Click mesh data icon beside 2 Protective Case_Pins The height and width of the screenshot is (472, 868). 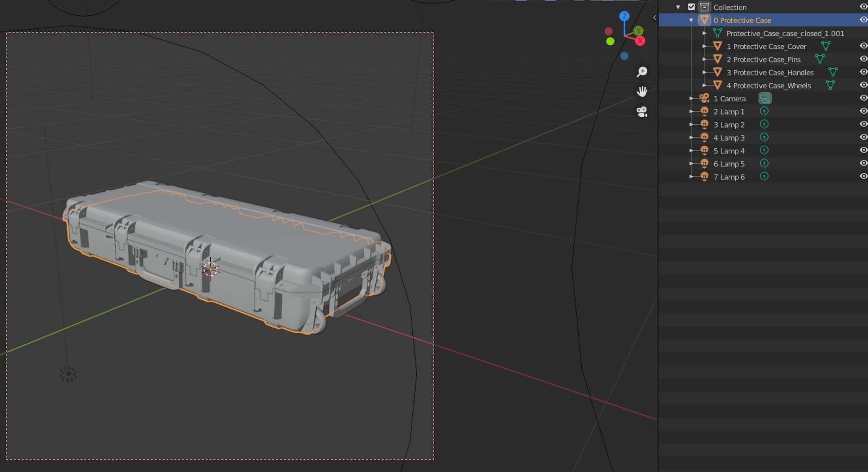point(820,59)
